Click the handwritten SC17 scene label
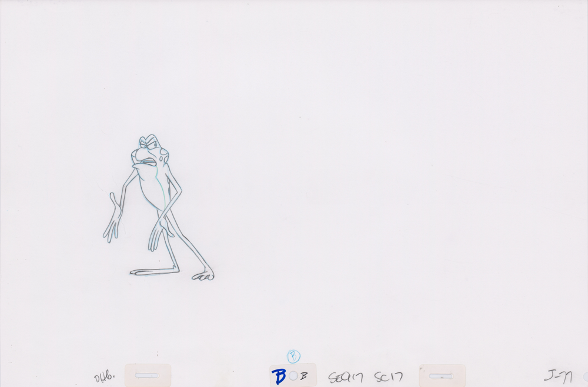588x387 pixels. pyautogui.click(x=388, y=377)
